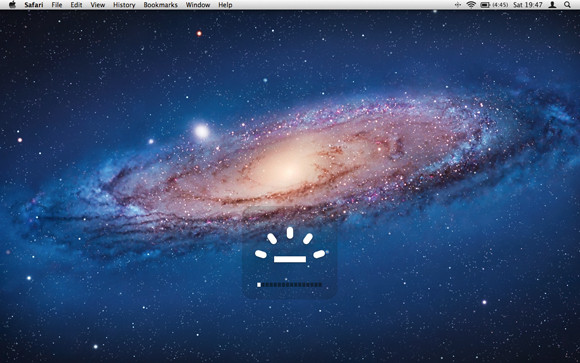Open the fast user switching icon
This screenshot has width=580, height=363.
tap(552, 4)
